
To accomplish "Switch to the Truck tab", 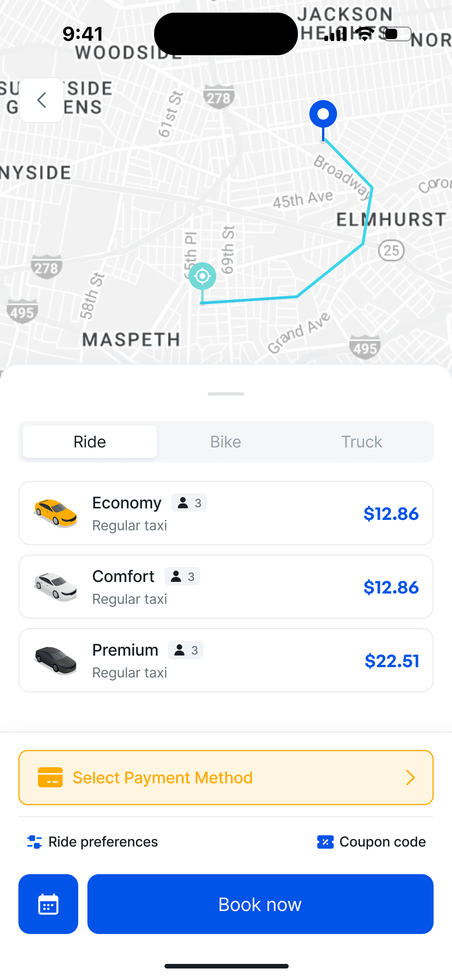I will click(362, 442).
